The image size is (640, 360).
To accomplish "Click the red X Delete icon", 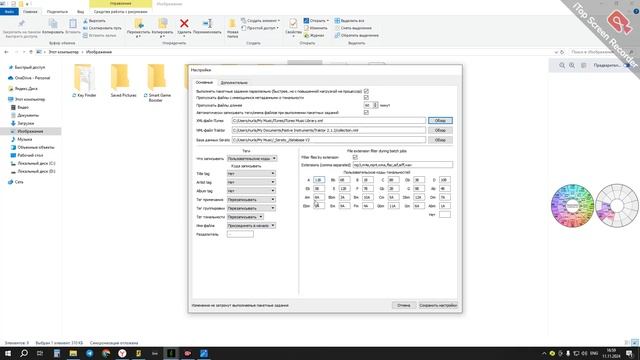I will (184, 24).
